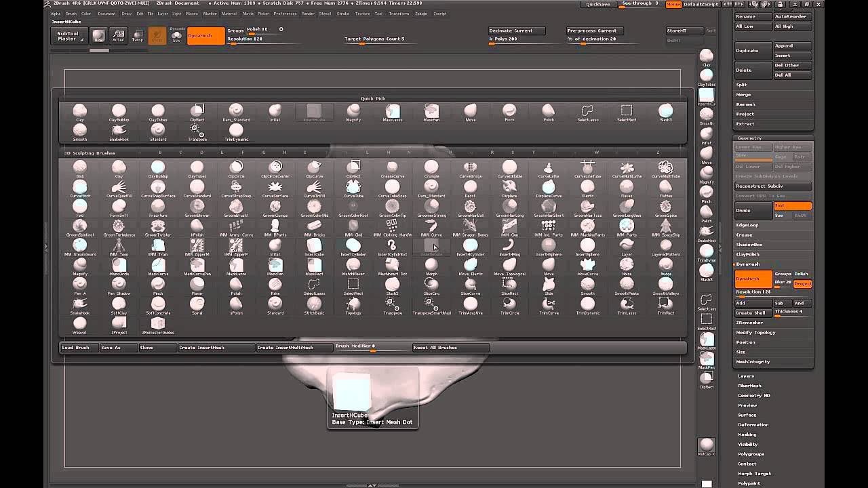
Task: Toggle the Polish option in the DynaMesh panel
Action: 802,274
